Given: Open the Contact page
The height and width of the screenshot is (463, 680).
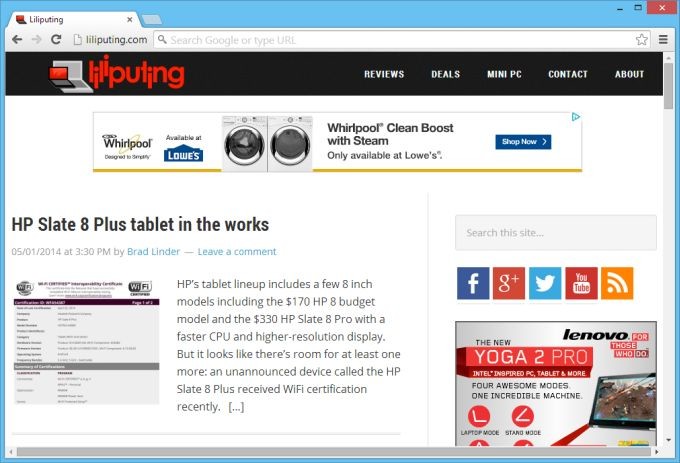Looking at the screenshot, I should click(x=568, y=74).
